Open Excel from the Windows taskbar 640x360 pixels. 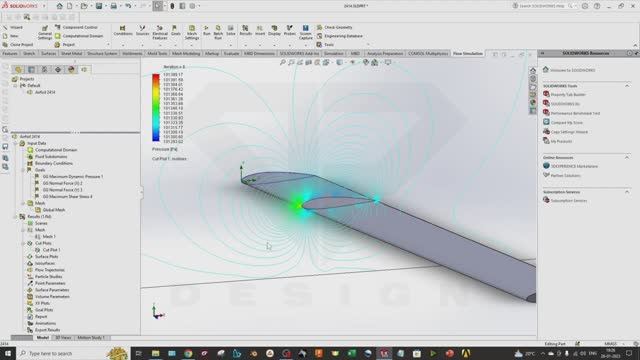pos(351,353)
